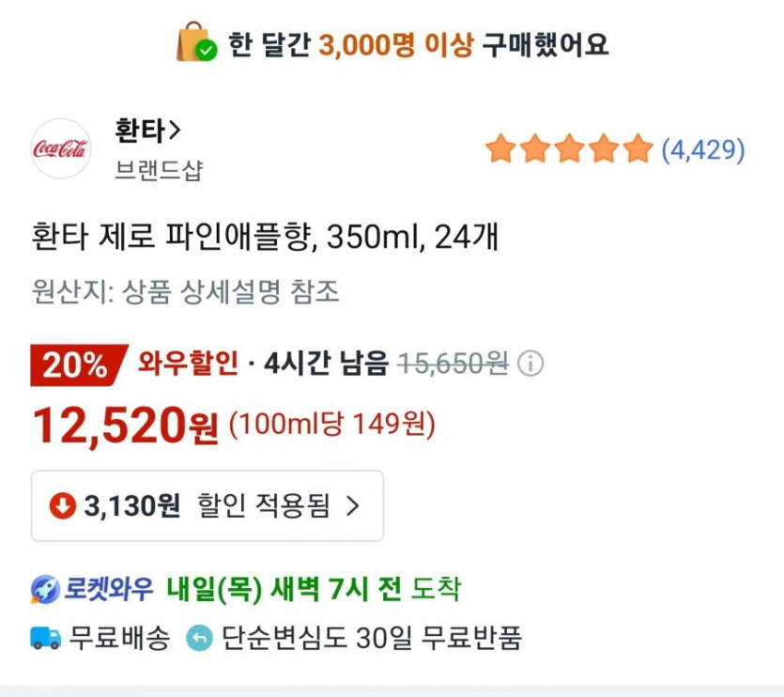Click the shopping bag purchase icon
Screen dimensions: 784x697
click(195, 43)
